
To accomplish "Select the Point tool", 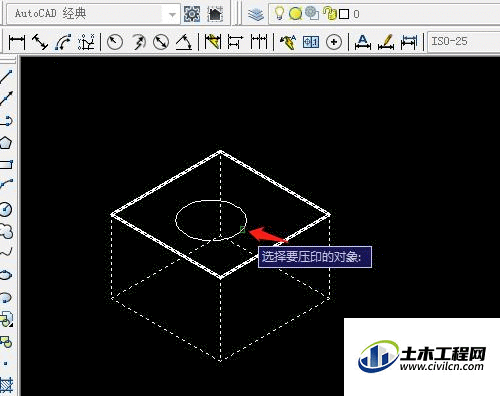I will [x=6, y=363].
